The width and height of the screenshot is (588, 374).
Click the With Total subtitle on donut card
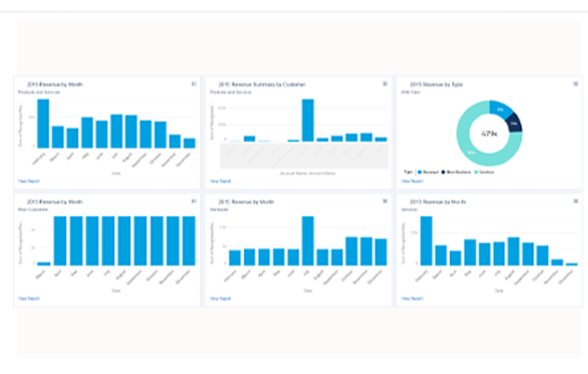(x=411, y=92)
